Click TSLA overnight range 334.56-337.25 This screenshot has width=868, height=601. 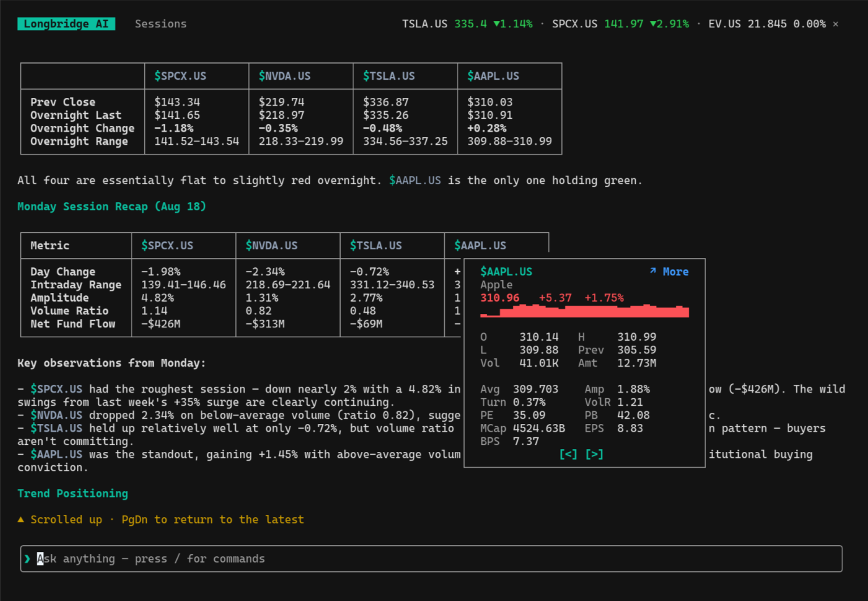click(x=405, y=141)
